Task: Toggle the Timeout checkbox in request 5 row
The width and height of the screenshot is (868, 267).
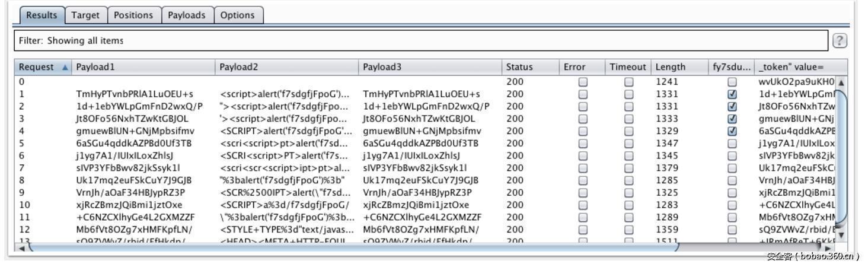Action: (x=628, y=144)
